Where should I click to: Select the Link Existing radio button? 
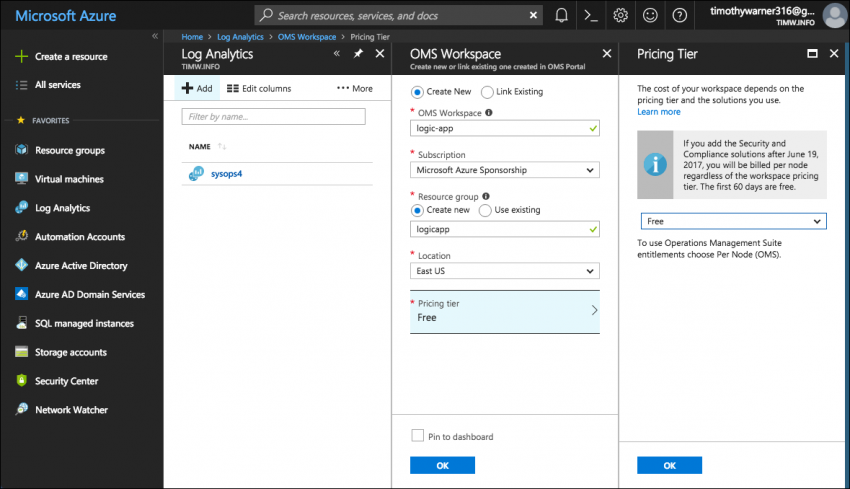pyautogui.click(x=488, y=92)
